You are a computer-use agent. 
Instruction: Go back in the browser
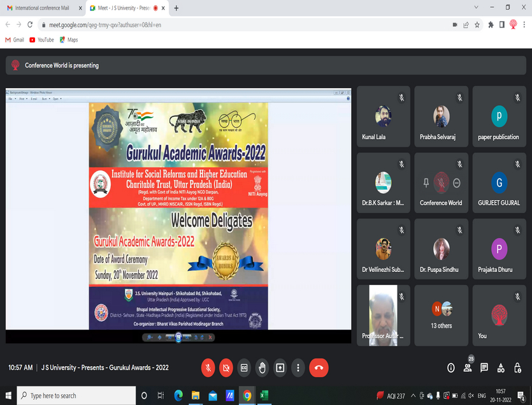(8, 24)
